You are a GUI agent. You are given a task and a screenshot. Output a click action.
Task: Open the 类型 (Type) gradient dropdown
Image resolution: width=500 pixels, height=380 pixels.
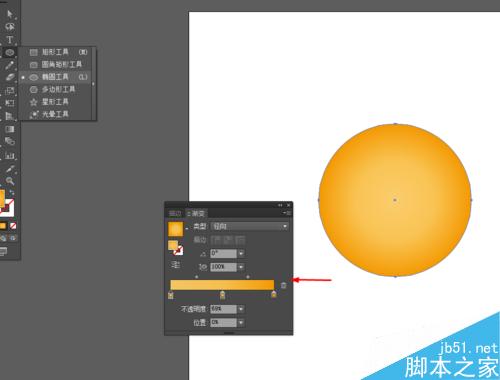pos(250,226)
